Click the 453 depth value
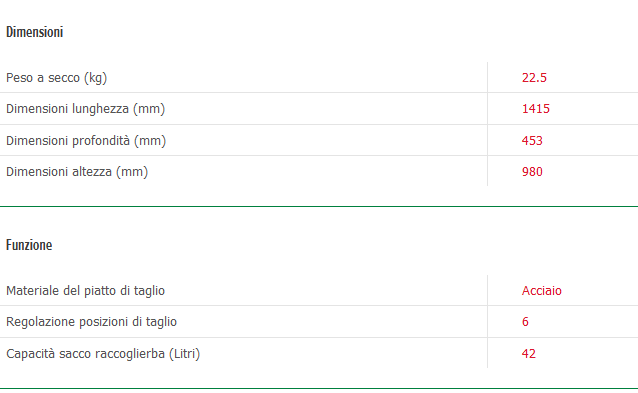Image resolution: width=638 pixels, height=393 pixels. 532,141
